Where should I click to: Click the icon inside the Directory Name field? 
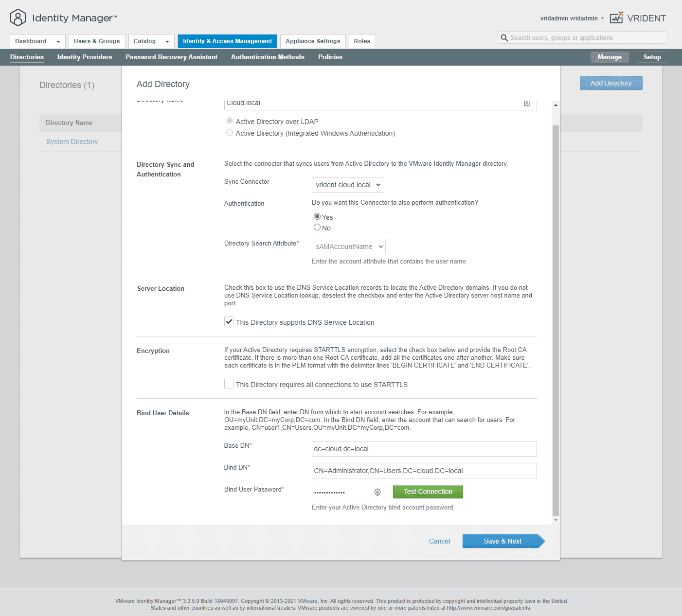pos(526,103)
